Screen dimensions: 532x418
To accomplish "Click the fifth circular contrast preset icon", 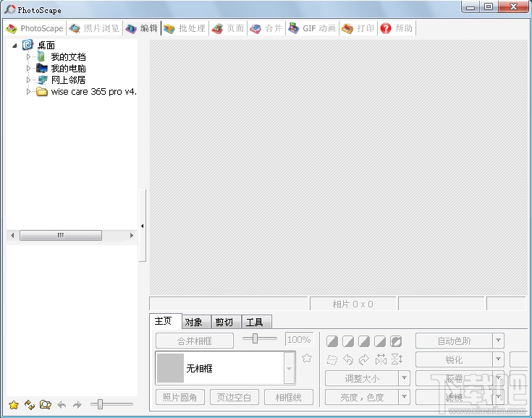I will click(396, 341).
